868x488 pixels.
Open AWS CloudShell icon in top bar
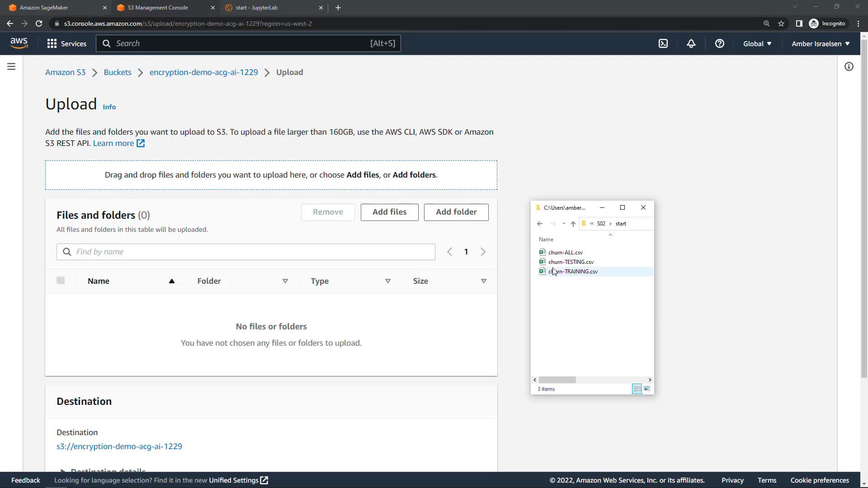click(x=663, y=43)
